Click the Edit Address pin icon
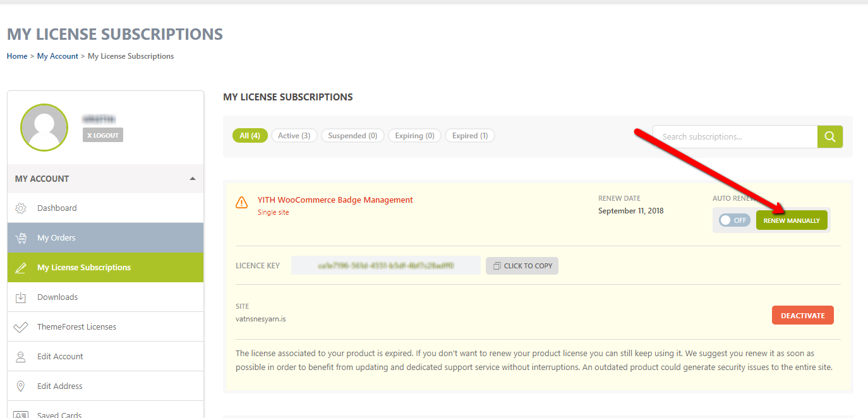Screen dimensions: 868x418 point(21,386)
